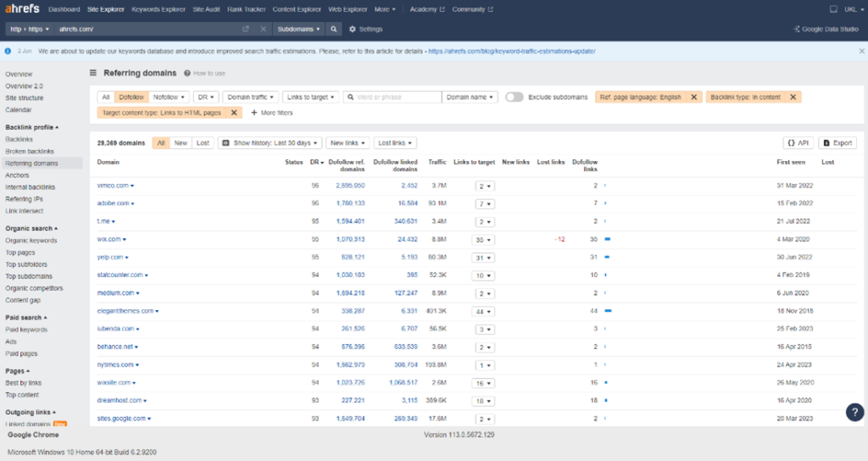This screenshot has width=868, height=461.
Task: Collapse the Backlink profile section
Action: click(31, 127)
